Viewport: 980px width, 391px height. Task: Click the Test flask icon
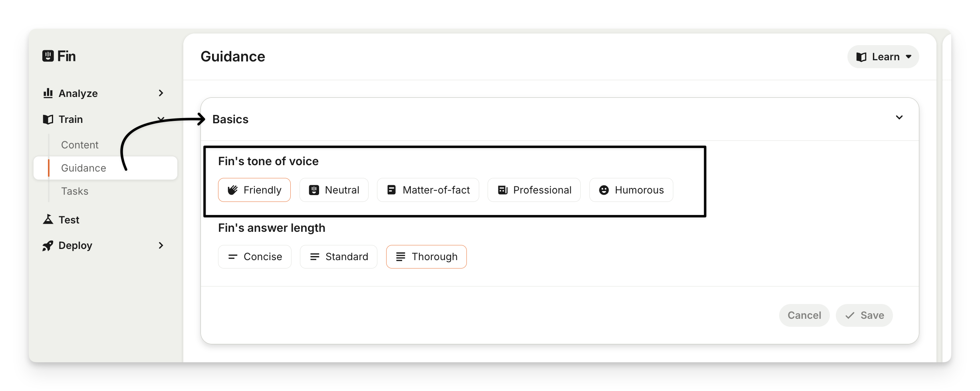[x=48, y=219]
